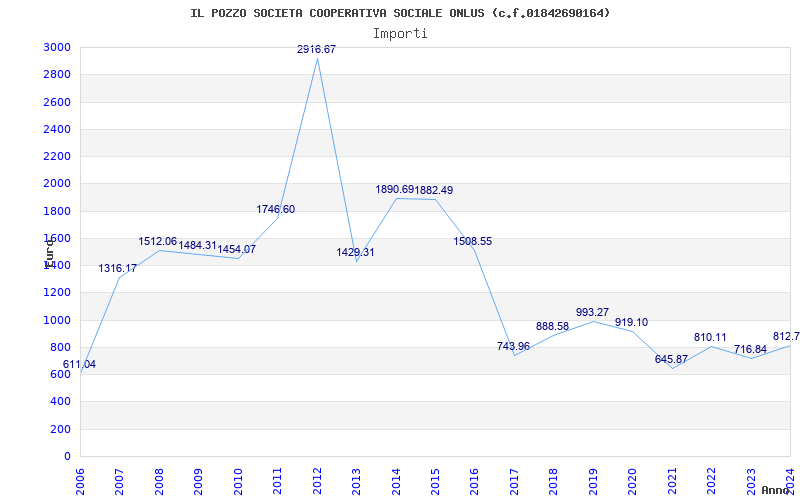This screenshot has width=800, height=500.
Task: Click the 0 y-axis tick label
Action: point(67,457)
